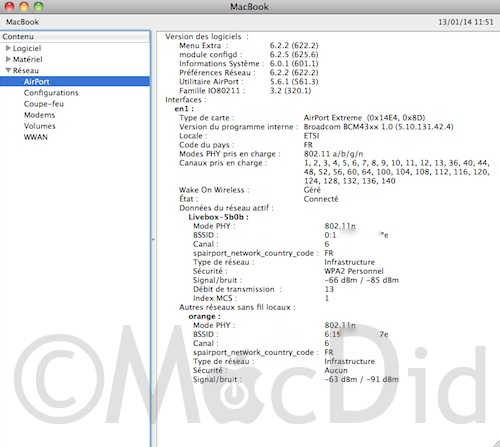Click Autres réseaux sans fil locaux heading
The height and width of the screenshot is (447, 500).
pos(237,307)
